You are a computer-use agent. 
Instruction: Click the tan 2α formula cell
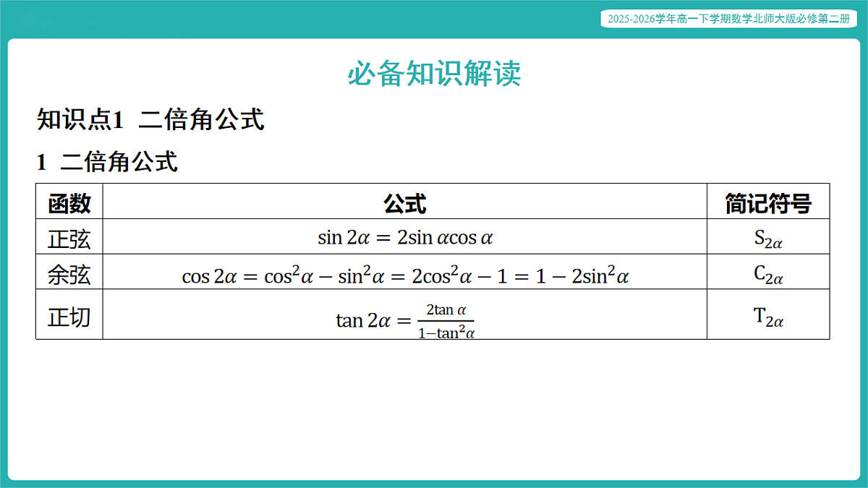coord(405,315)
